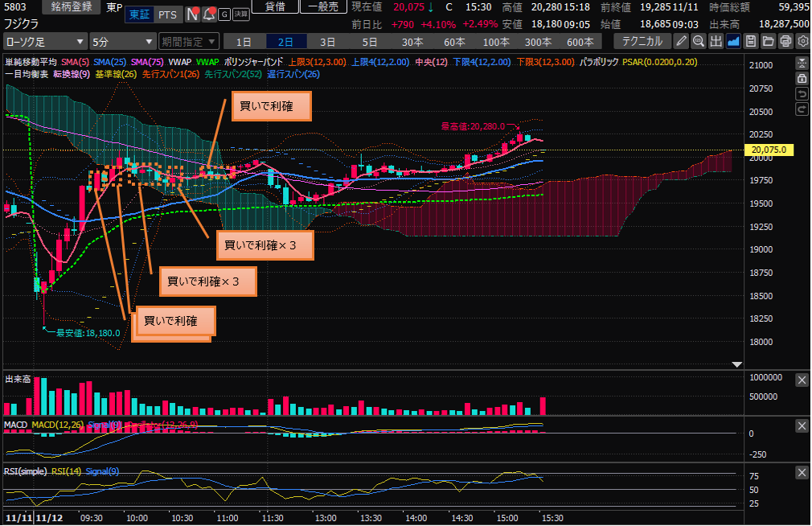Click the 銘柄登録 button

(x=72, y=7)
